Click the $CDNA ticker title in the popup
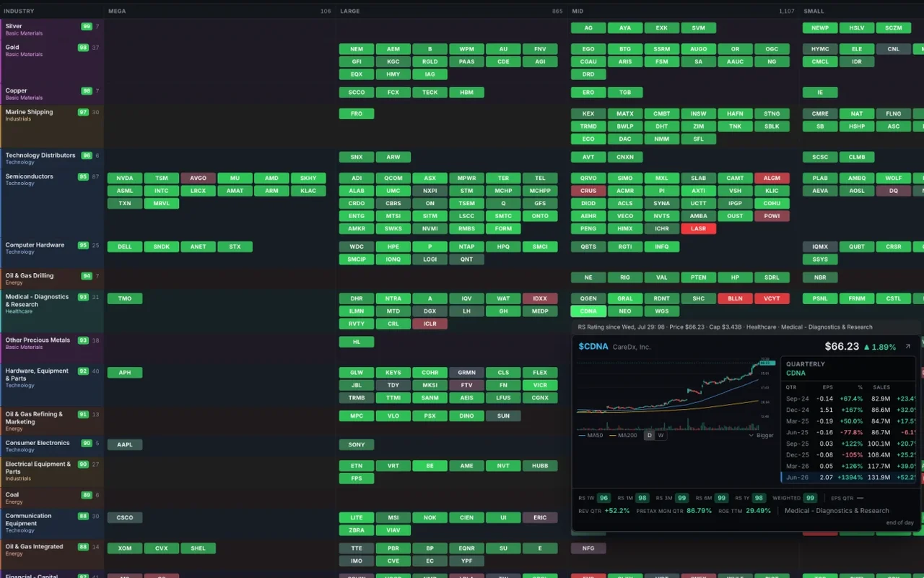The height and width of the screenshot is (578, 924). 593,347
